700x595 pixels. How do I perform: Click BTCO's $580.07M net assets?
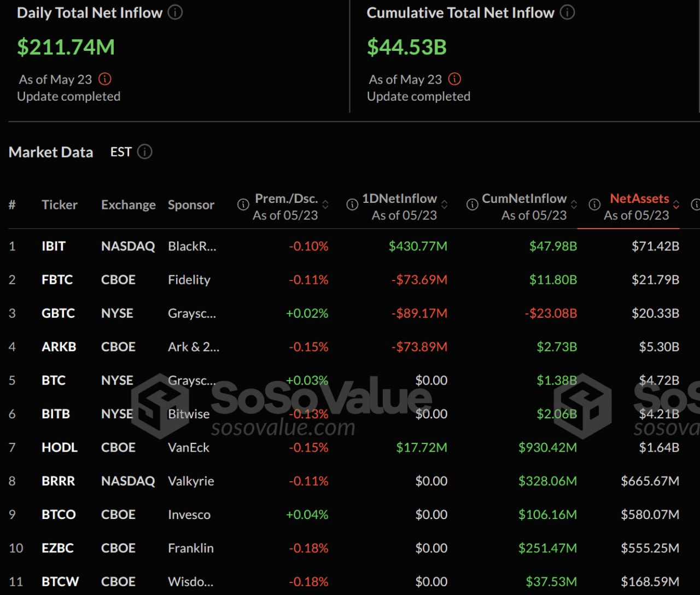[650, 515]
